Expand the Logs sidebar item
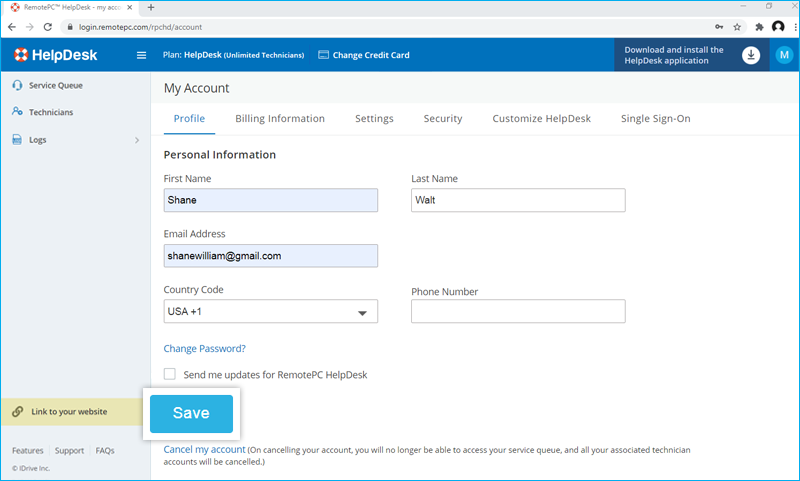Image resolution: width=800 pixels, height=481 pixels. (x=136, y=140)
